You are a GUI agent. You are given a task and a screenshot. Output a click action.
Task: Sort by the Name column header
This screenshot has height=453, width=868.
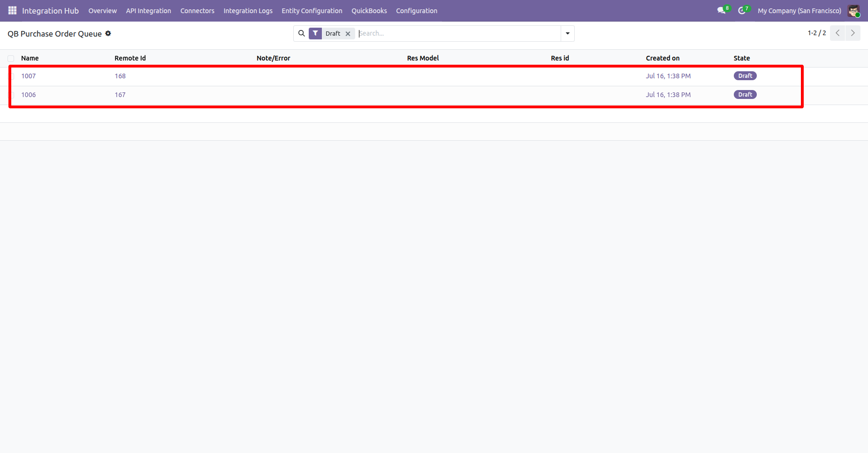click(30, 58)
